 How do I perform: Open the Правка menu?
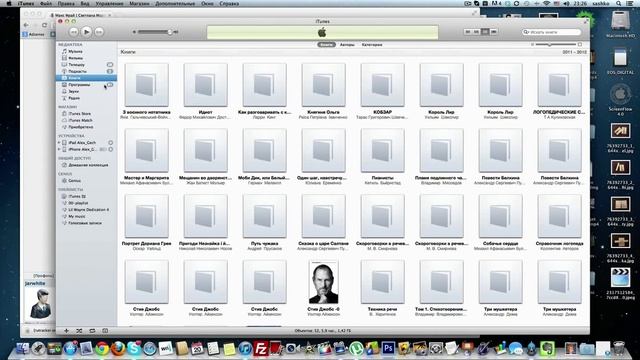[66, 3]
